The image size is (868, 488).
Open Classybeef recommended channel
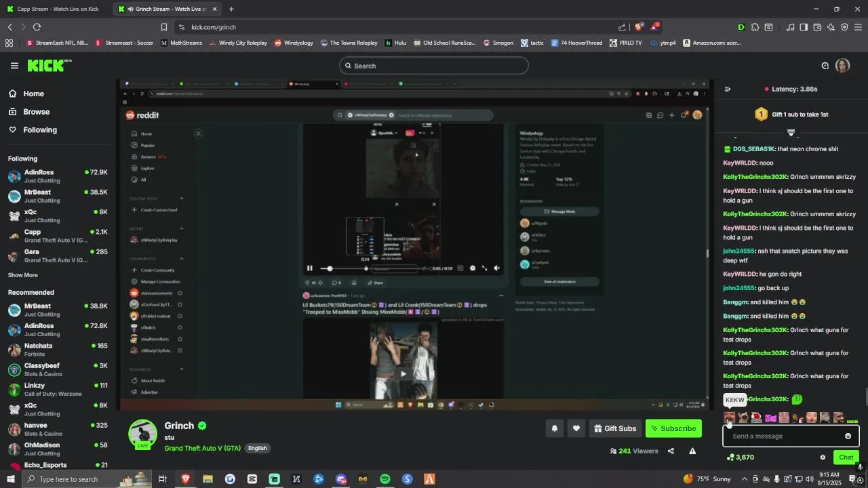pos(58,370)
